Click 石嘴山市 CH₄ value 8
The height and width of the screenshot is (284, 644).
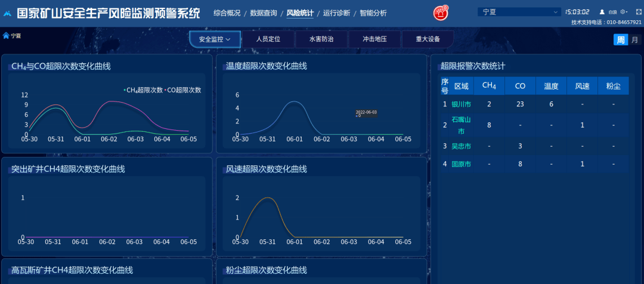(x=489, y=125)
